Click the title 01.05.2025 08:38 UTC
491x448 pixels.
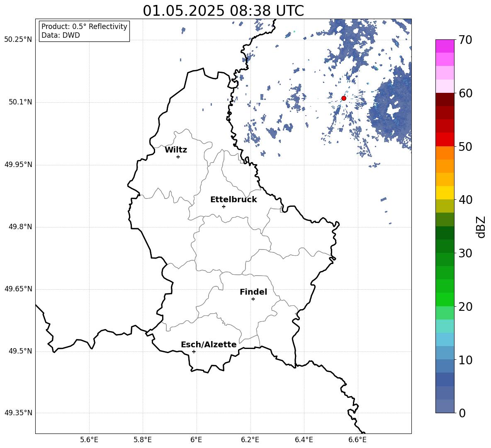pos(223,11)
